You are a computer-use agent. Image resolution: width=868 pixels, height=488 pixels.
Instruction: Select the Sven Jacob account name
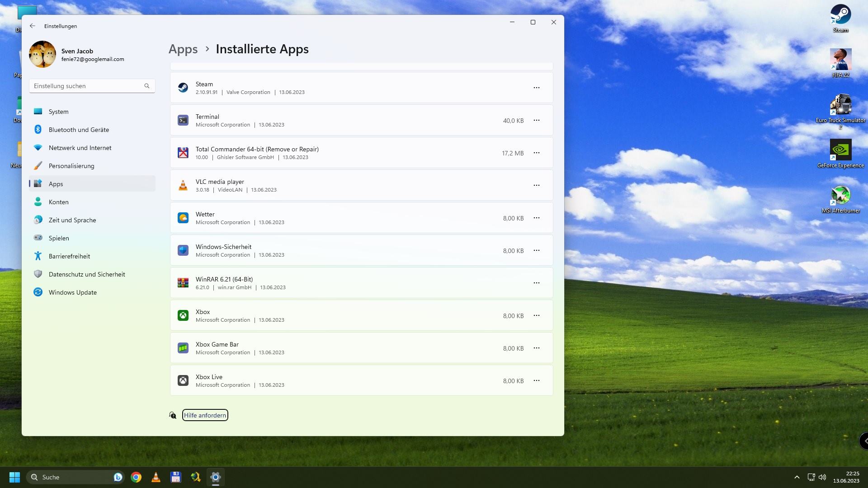pos(77,51)
